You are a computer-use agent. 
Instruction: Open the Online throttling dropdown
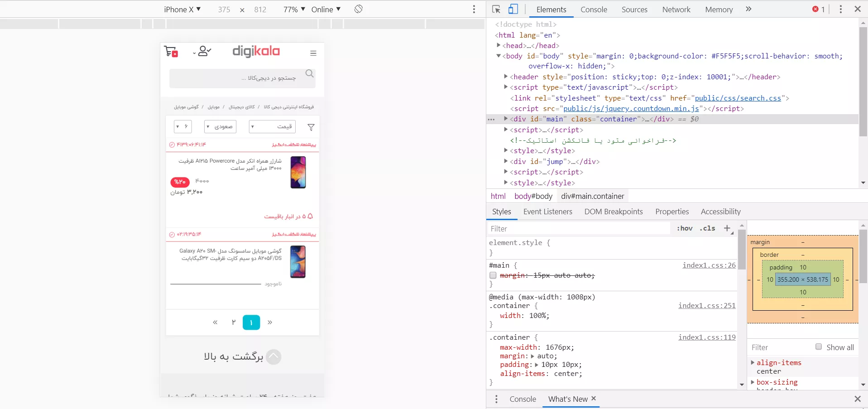326,10
